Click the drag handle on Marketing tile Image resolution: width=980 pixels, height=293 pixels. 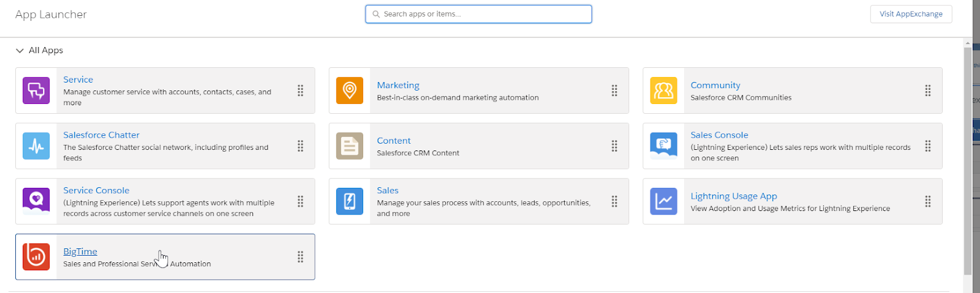tap(614, 91)
